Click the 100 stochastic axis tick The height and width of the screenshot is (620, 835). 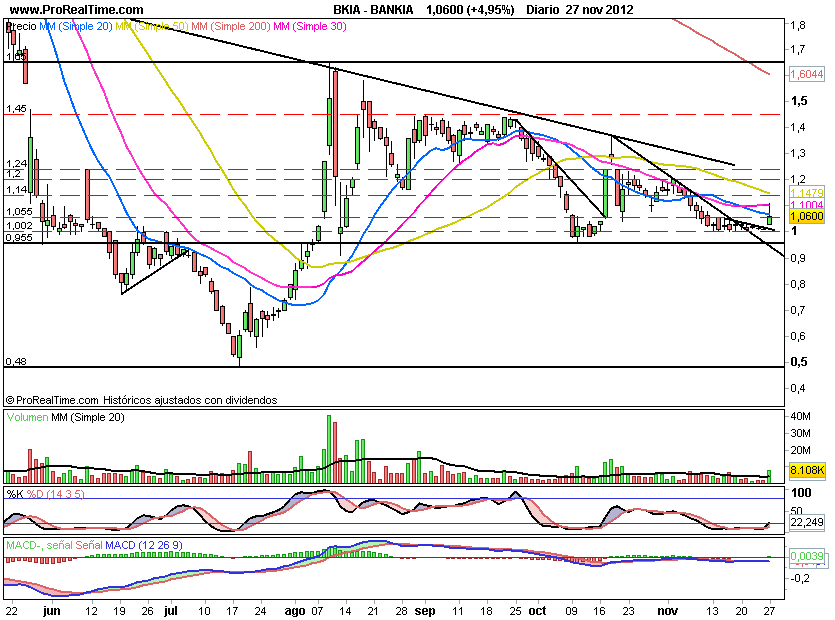tap(801, 492)
